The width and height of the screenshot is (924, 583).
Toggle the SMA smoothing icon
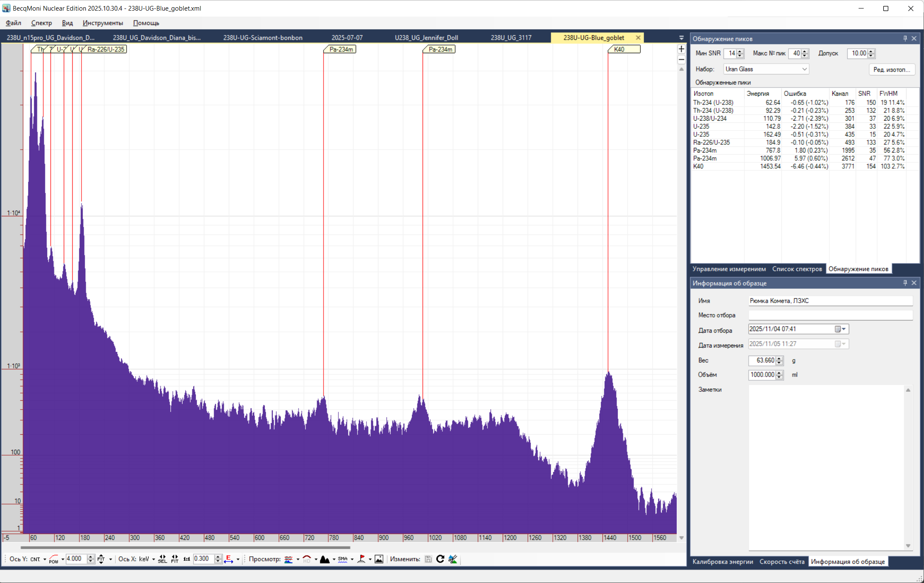(343, 559)
